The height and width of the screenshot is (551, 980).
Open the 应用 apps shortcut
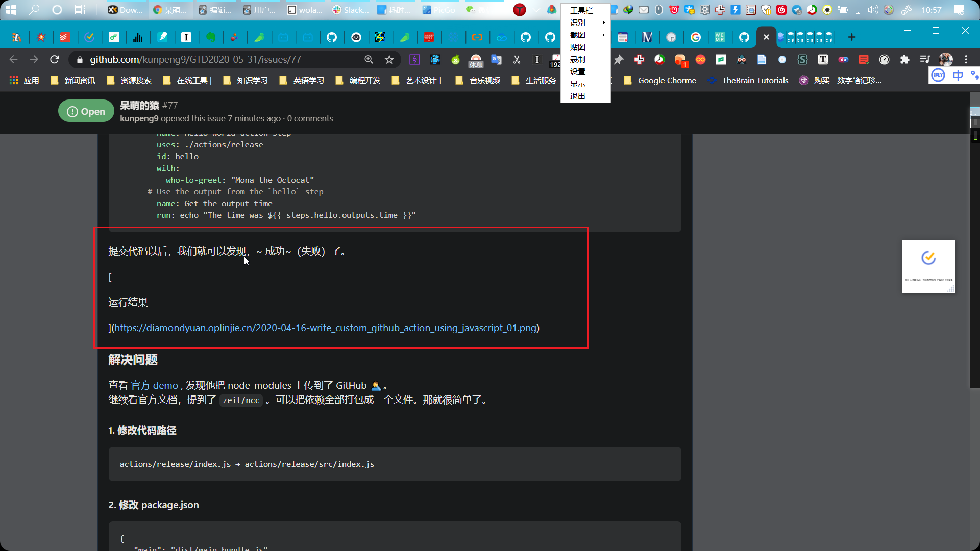pyautogui.click(x=24, y=80)
